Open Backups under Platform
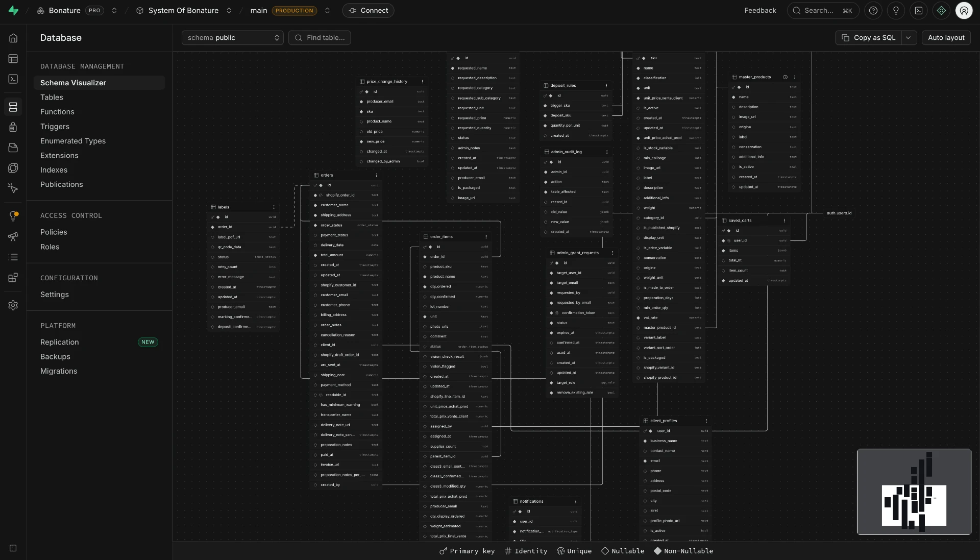 [55, 357]
